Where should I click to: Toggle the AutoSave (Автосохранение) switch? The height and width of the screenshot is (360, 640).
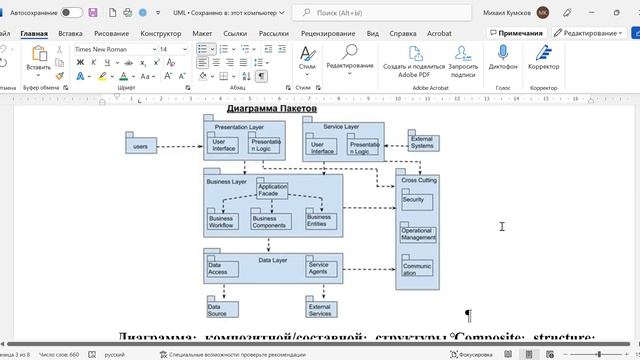[71, 13]
